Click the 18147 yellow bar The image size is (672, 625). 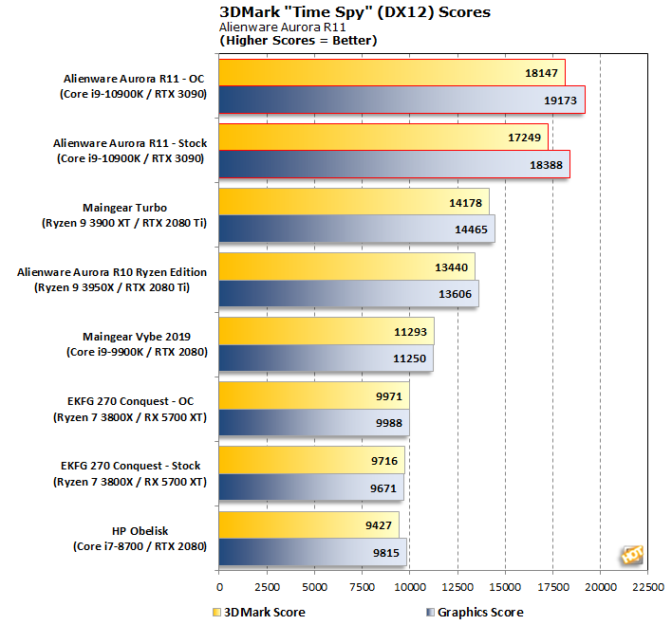392,73
